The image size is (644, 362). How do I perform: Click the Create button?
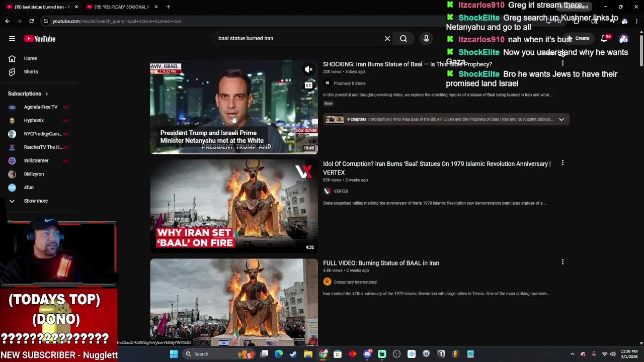[x=578, y=39]
